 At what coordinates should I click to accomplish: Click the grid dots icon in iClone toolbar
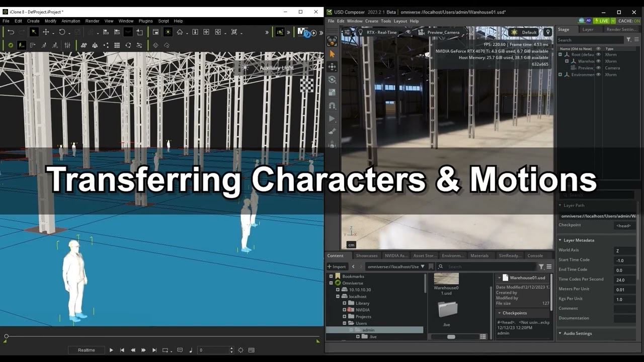[x=117, y=45]
